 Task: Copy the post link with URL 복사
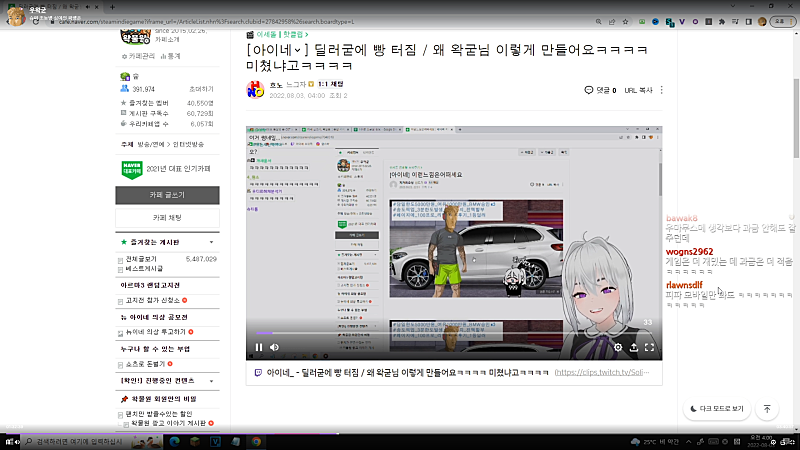pyautogui.click(x=638, y=90)
